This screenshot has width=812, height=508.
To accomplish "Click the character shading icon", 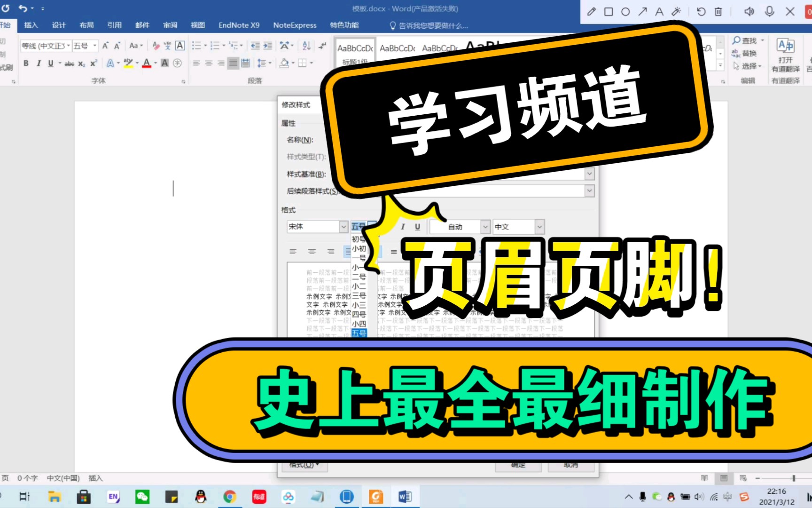I will tap(165, 63).
